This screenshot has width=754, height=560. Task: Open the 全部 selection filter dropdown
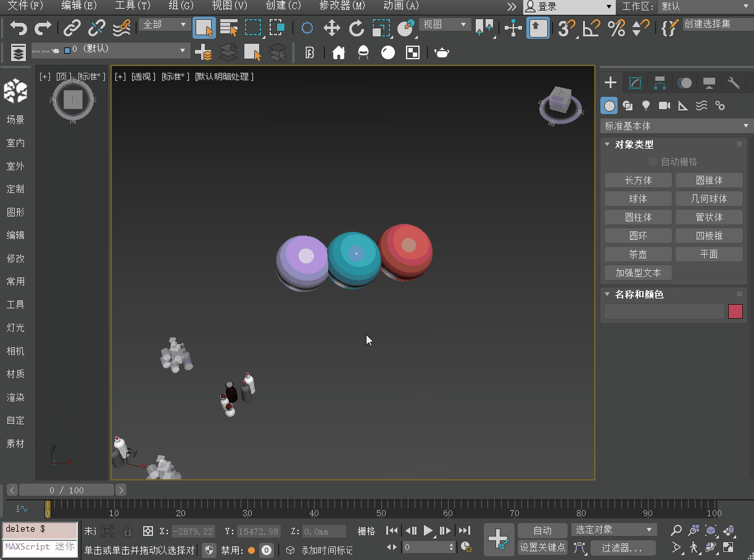(x=165, y=25)
